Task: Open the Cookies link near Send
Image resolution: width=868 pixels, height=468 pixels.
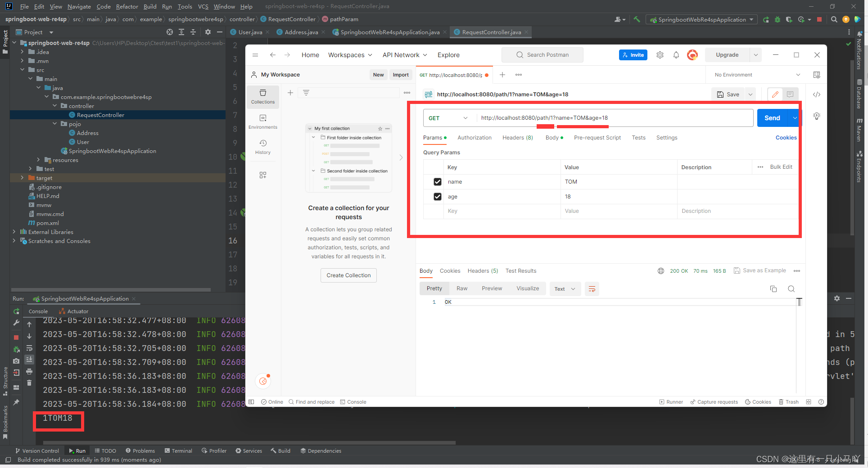Action: (x=786, y=138)
